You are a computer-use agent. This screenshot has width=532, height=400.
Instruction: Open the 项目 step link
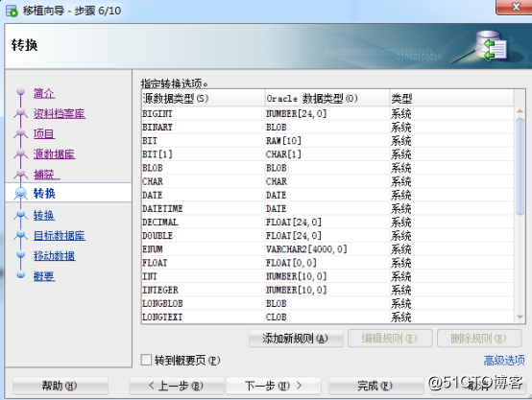(x=44, y=134)
